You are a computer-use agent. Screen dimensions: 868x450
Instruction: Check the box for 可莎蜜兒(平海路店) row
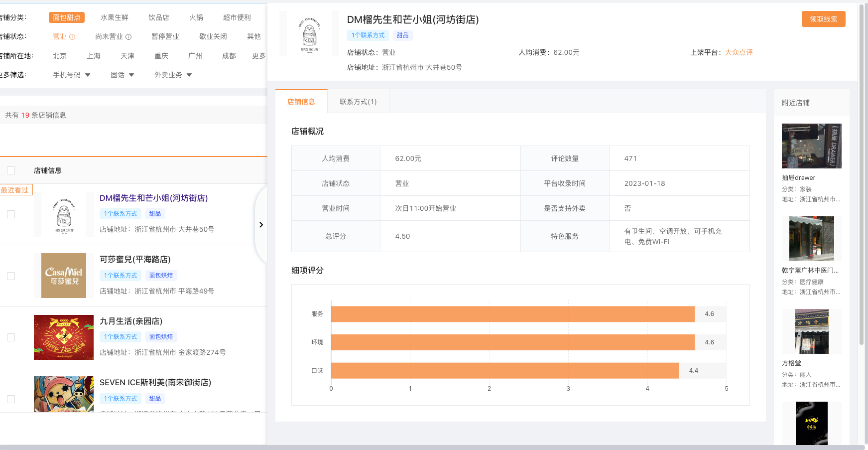click(11, 276)
